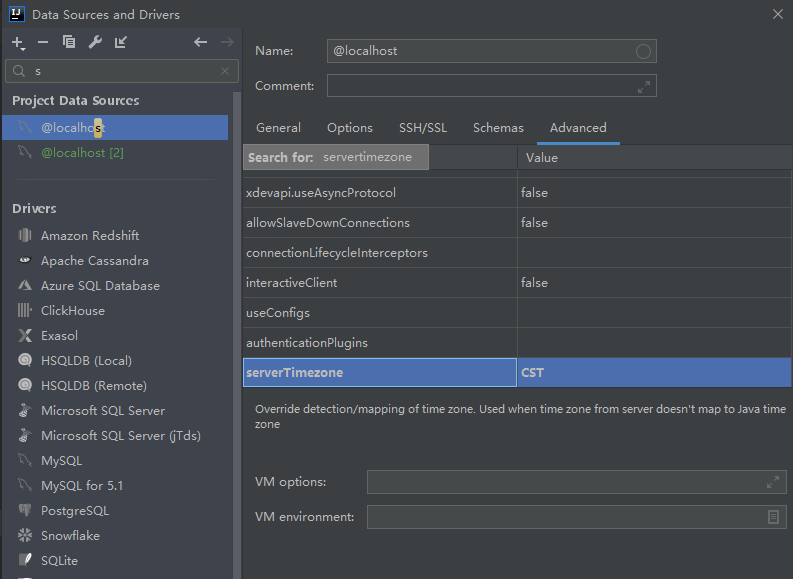
Task: Expand the Comment field editor
Action: [644, 87]
